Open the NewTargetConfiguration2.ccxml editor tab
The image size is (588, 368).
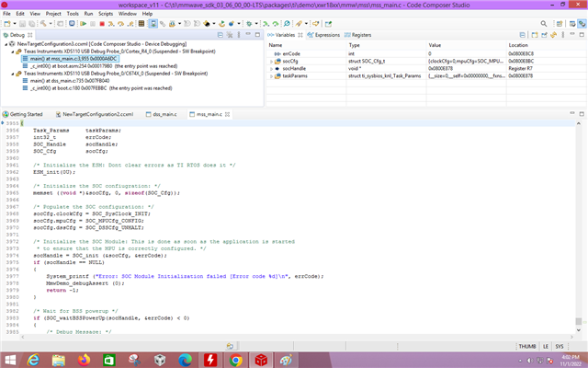pos(95,114)
